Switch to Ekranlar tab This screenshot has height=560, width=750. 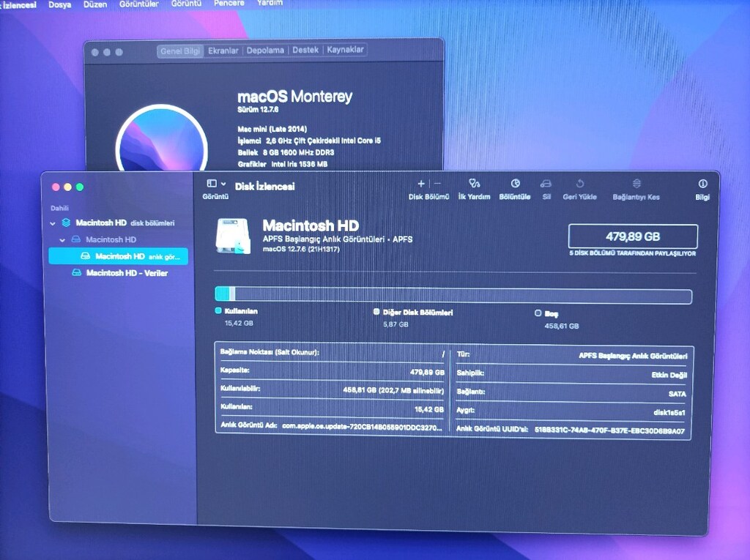[223, 51]
